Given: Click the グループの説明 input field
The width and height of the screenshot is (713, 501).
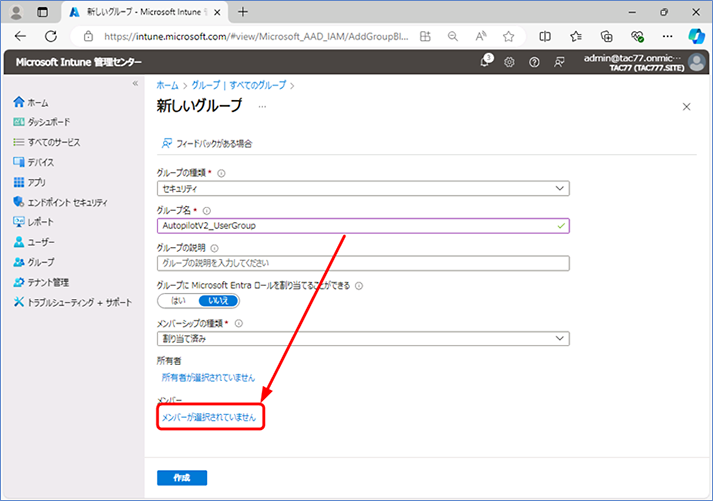Looking at the screenshot, I should pyautogui.click(x=363, y=263).
